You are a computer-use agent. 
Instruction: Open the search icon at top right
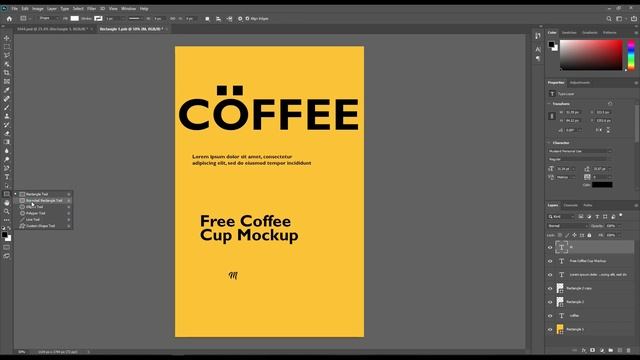coord(609,19)
